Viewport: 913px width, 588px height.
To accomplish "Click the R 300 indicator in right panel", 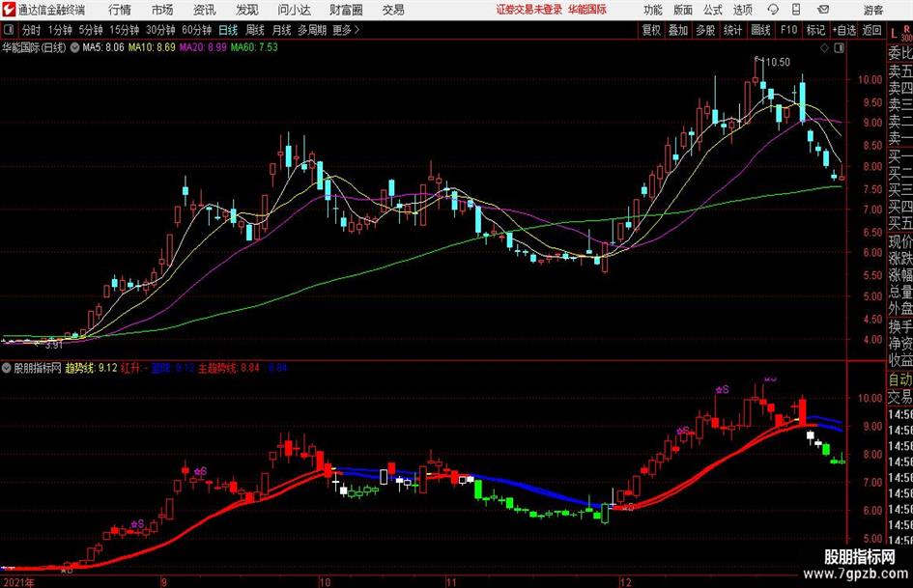I will click(906, 33).
